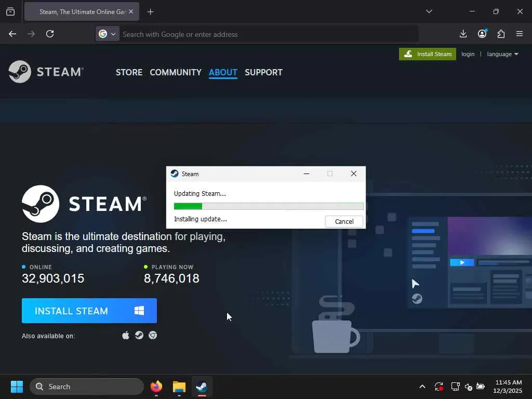Choose the SteamOS download icon
The height and width of the screenshot is (399, 532).
(x=139, y=335)
